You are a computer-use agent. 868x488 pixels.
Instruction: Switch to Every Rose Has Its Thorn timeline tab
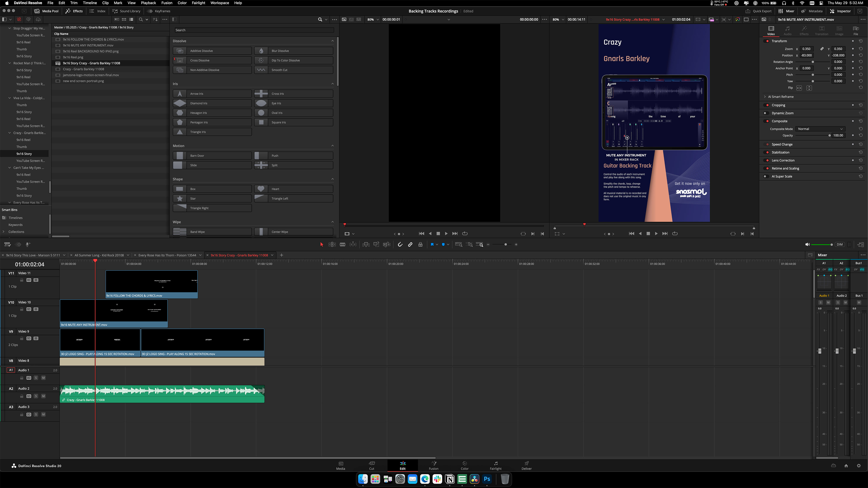(167, 255)
